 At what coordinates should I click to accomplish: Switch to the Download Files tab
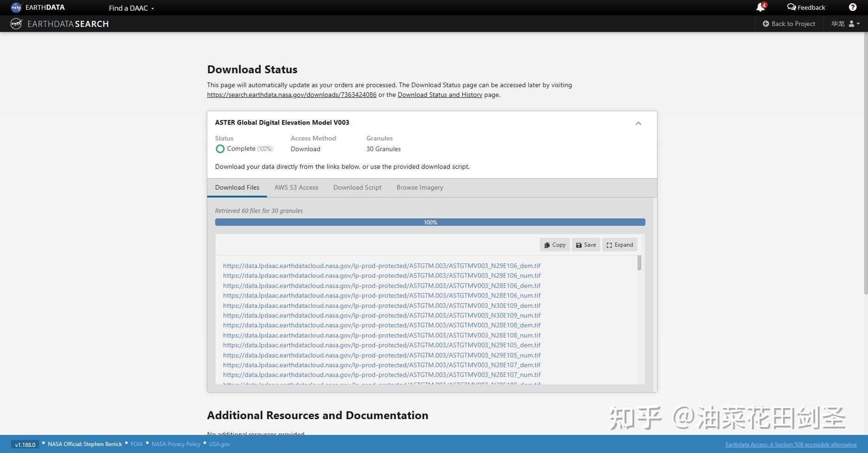(237, 187)
